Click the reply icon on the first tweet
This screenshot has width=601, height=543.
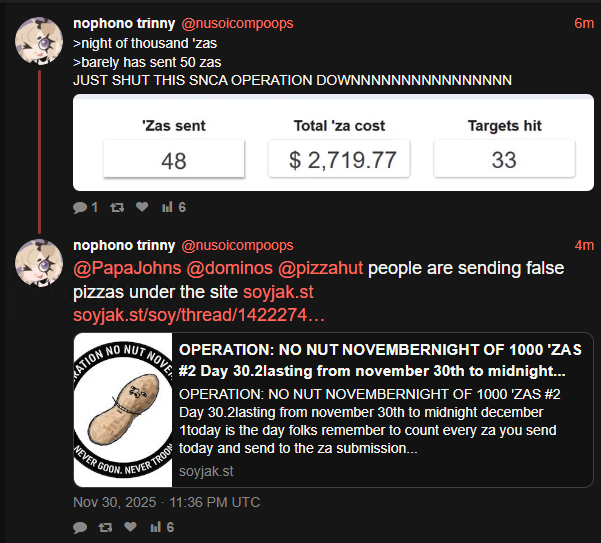coord(80,207)
